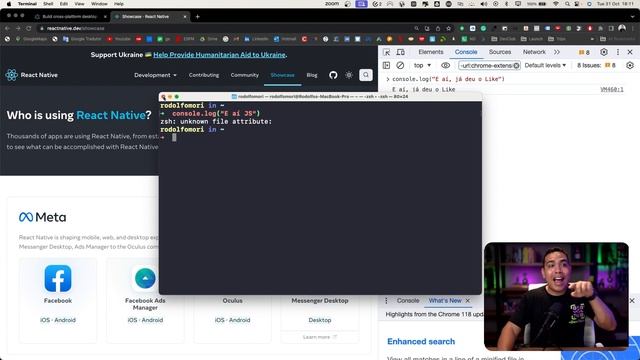
Task: Open the Apple menu
Action: tap(9, 4)
